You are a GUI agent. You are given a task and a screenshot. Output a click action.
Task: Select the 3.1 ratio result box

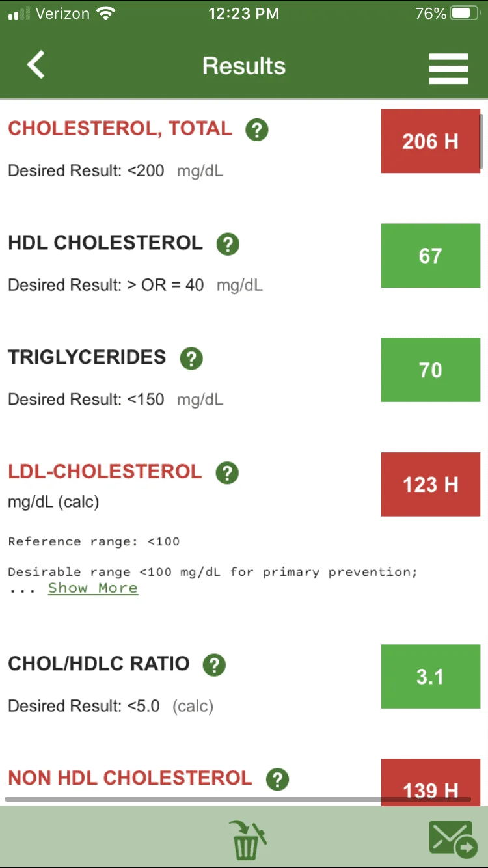431,677
